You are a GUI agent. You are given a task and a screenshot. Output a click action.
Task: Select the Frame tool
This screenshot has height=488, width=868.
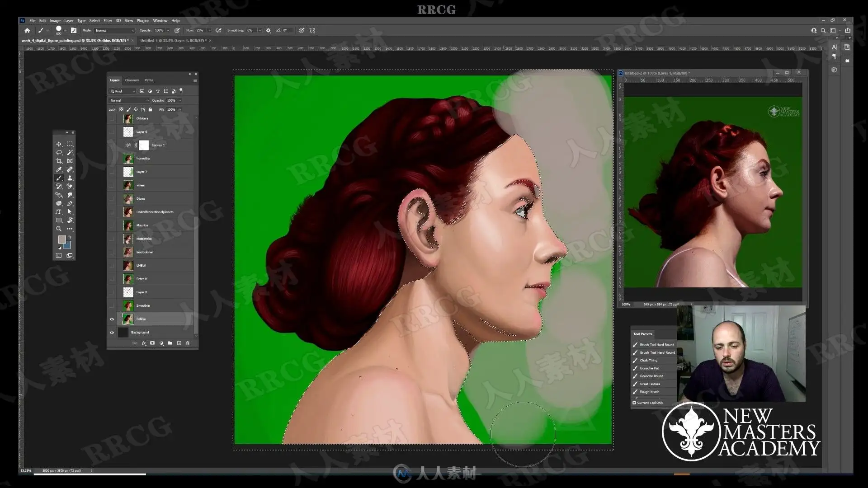[70, 161]
